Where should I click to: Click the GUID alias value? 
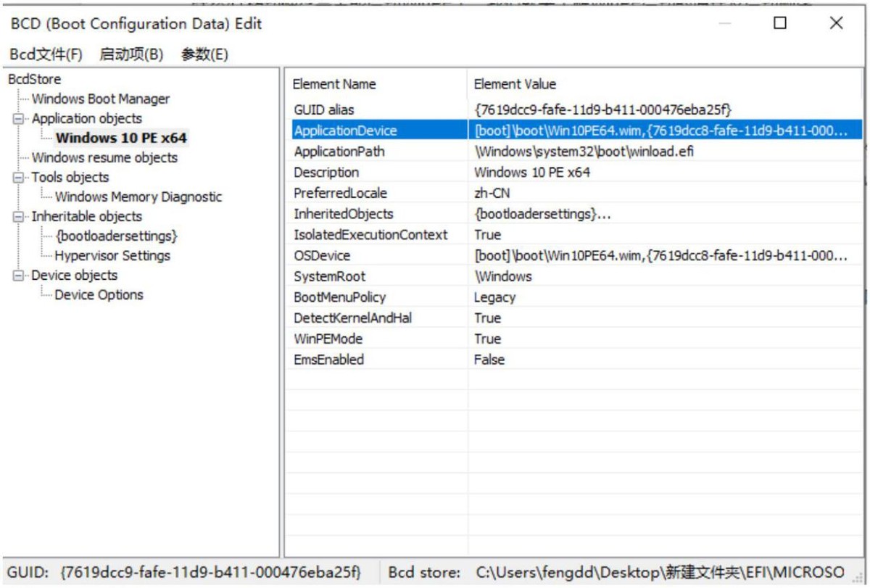pyautogui.click(x=603, y=109)
